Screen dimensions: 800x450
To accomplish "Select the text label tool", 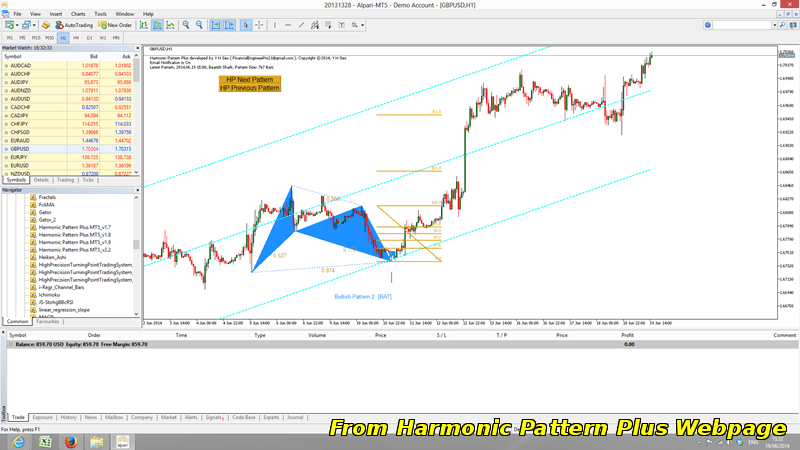I will [341, 25].
